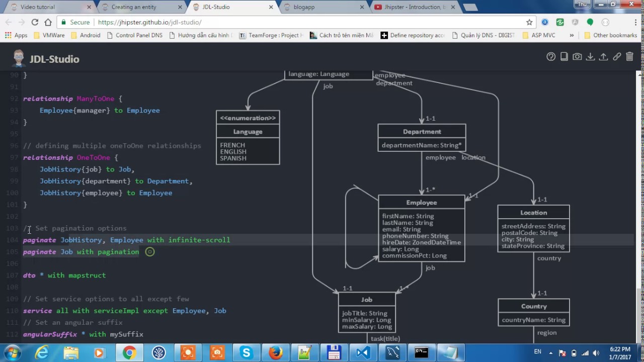Viewport: 644px width, 362px height.
Task: Close the Video tutorial tab
Action: click(89, 7)
